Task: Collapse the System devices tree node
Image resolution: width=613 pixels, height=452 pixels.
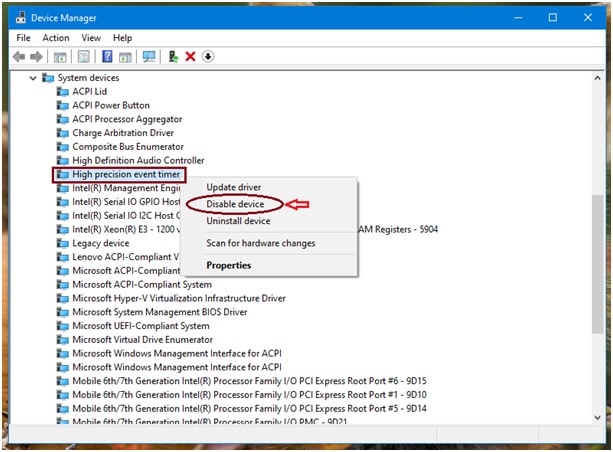Action: click(33, 78)
